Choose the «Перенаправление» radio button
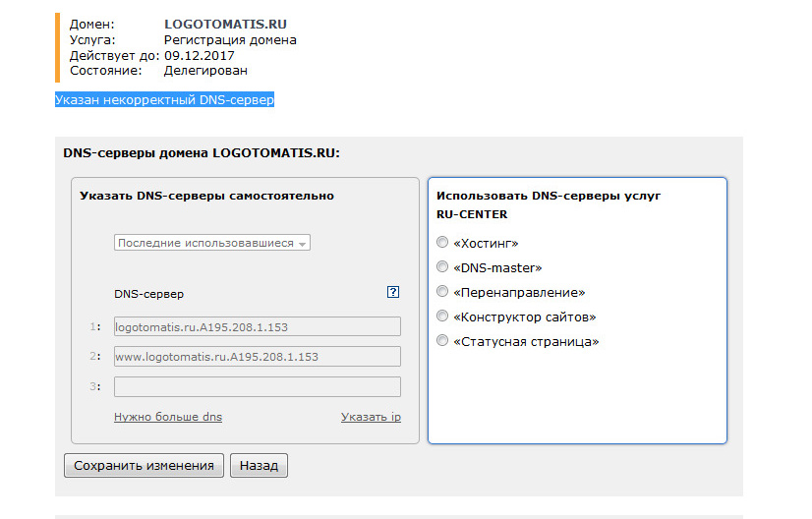Image resolution: width=812 pixels, height=519 pixels. [x=442, y=291]
